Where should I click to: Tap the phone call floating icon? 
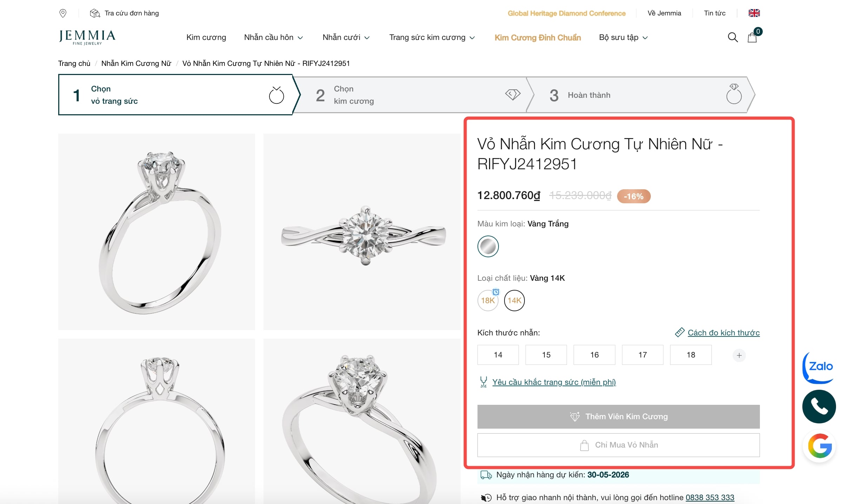[819, 407]
